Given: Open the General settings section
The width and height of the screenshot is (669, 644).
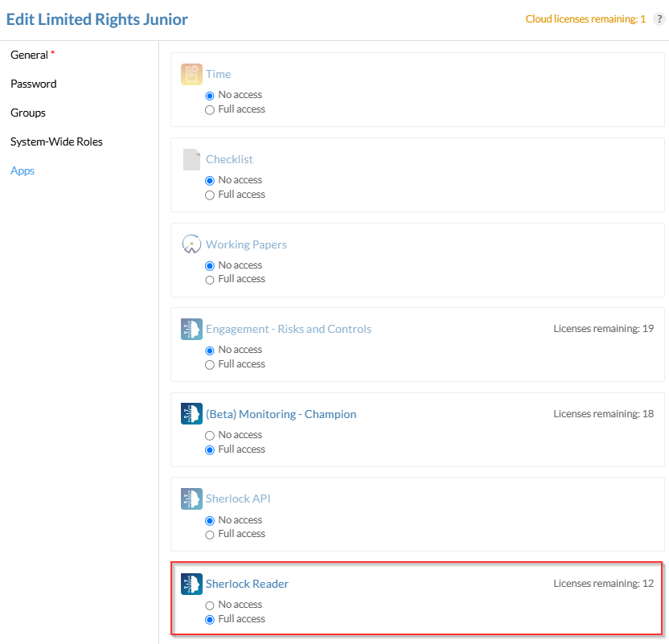Looking at the screenshot, I should [29, 55].
